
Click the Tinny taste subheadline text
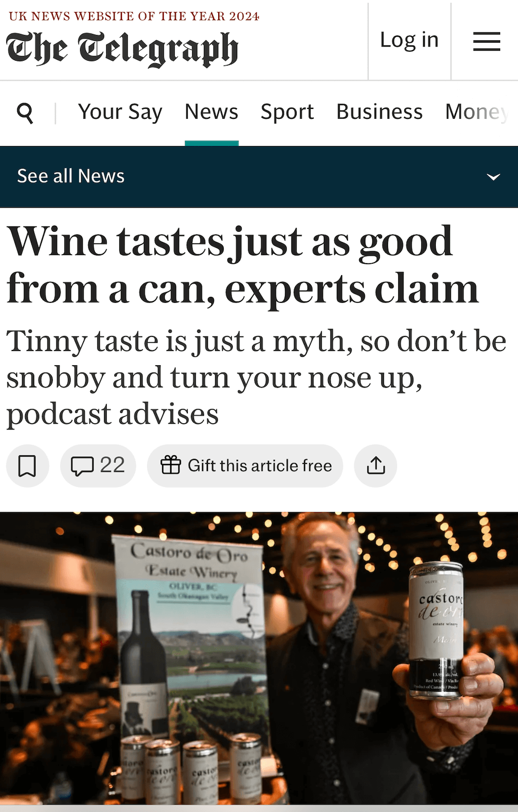click(256, 377)
